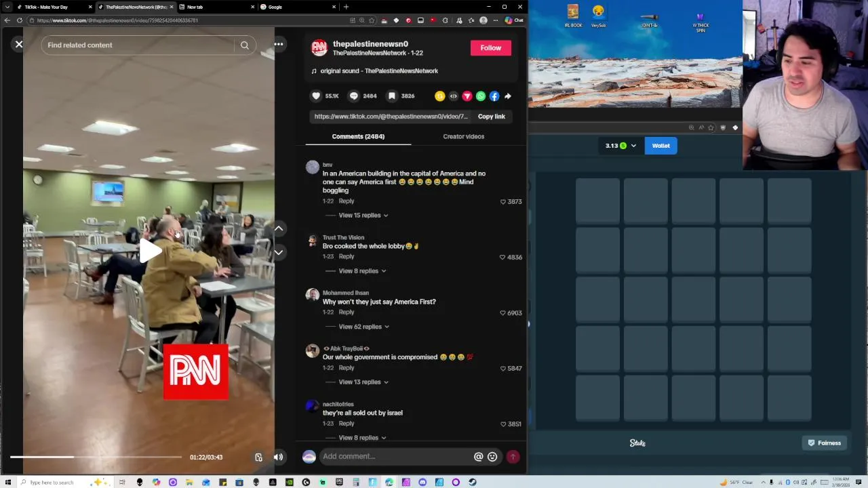Expand View 8 replies under Trust The Vision
Viewport: 868px width, 488px height.
click(x=362, y=270)
